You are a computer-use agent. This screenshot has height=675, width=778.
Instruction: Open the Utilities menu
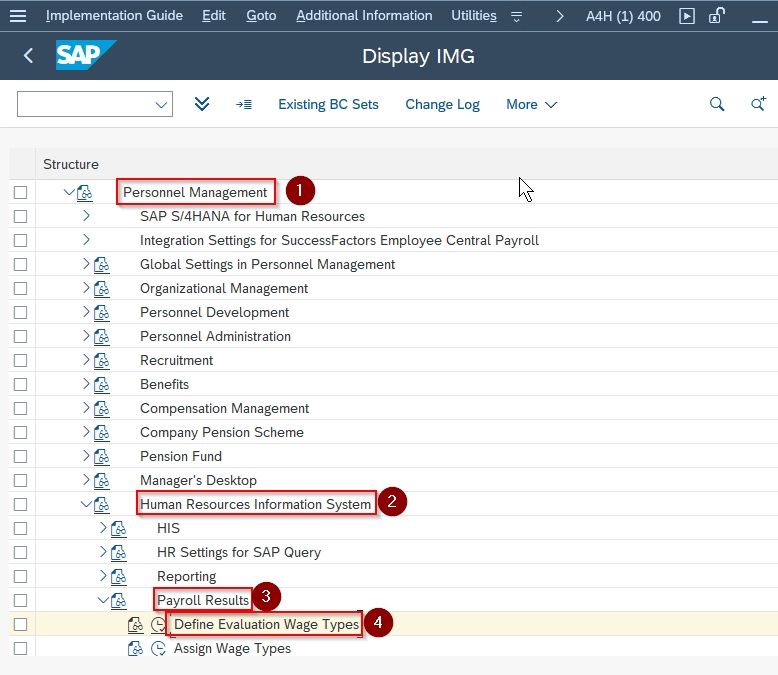click(x=474, y=16)
